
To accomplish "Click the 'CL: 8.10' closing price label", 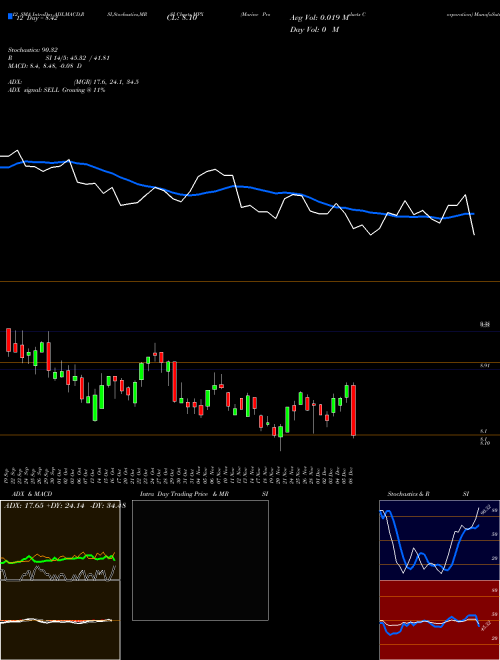I will point(182,18).
